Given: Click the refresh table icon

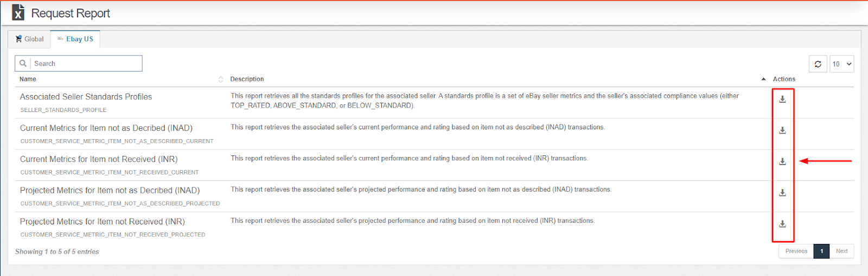Looking at the screenshot, I should pyautogui.click(x=818, y=64).
